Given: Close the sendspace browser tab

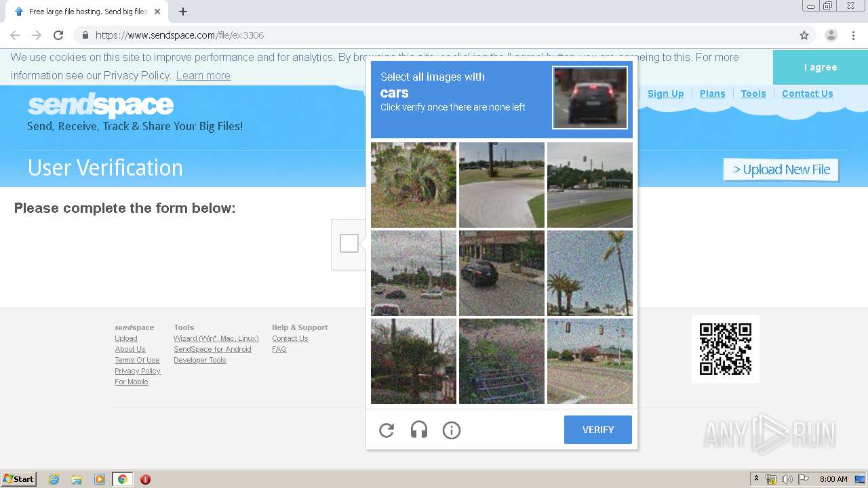Looking at the screenshot, I should 157,12.
